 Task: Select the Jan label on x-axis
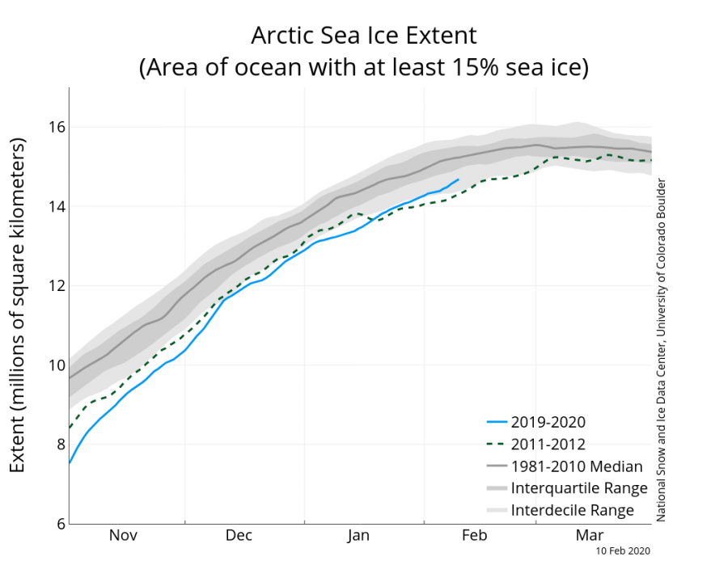pyautogui.click(x=358, y=535)
